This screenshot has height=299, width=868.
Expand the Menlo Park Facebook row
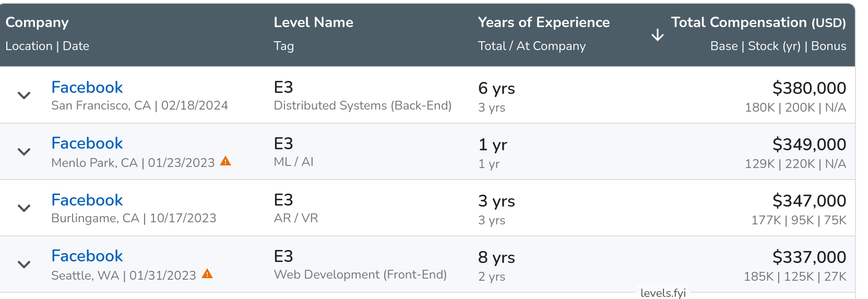pyautogui.click(x=24, y=152)
